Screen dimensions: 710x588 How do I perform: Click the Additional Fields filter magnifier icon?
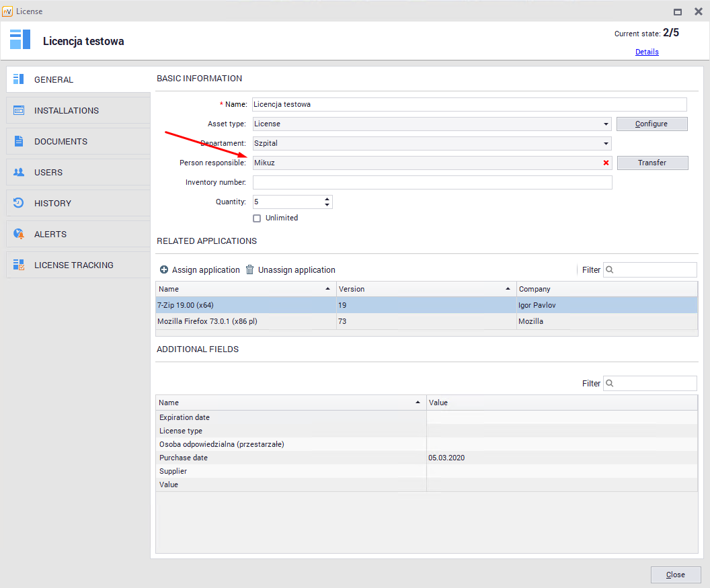pyautogui.click(x=609, y=384)
